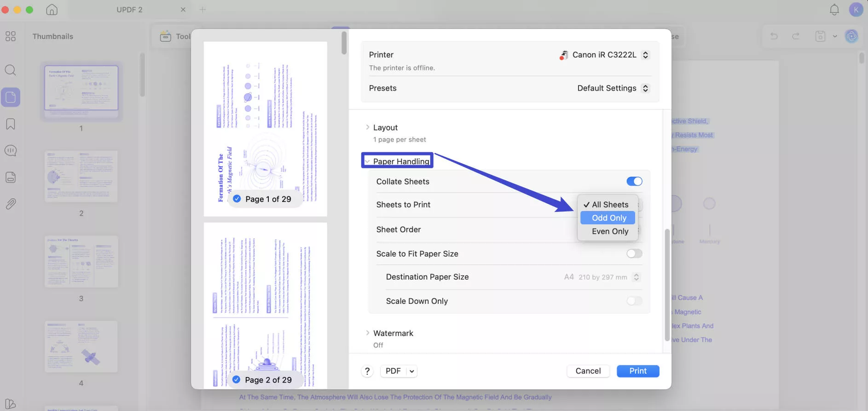The image size is (868, 411).
Task: Click the Sheets to Print label
Action: 403,205
